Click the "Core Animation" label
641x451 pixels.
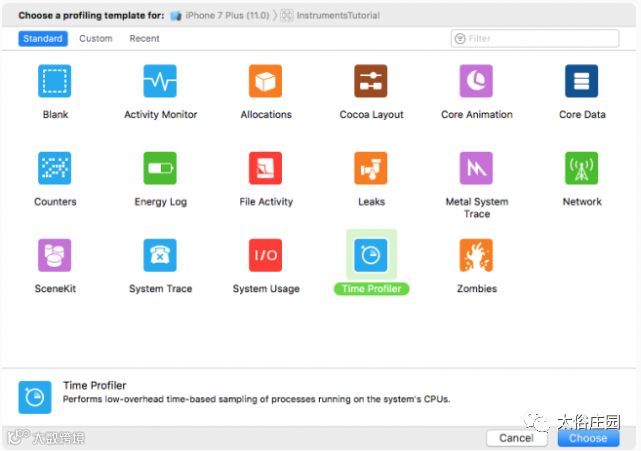[477, 114]
